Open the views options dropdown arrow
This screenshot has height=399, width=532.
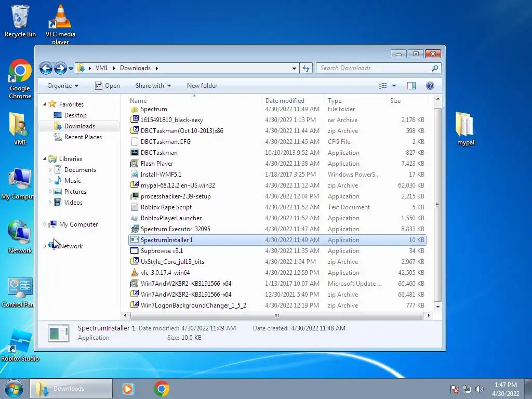394,86
